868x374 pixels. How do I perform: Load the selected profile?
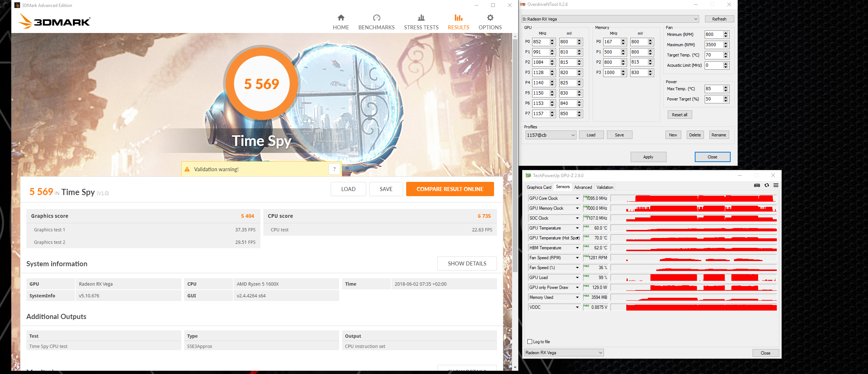point(591,135)
